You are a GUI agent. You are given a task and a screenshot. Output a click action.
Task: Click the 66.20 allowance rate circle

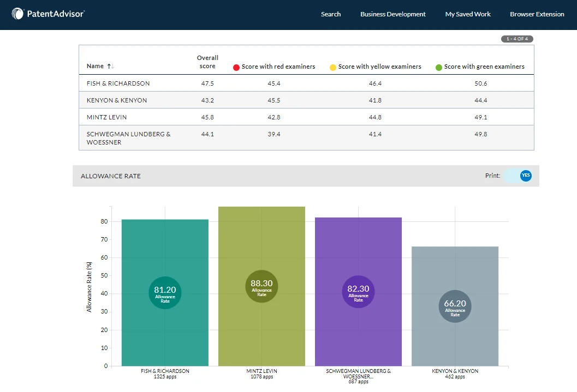[x=455, y=306]
